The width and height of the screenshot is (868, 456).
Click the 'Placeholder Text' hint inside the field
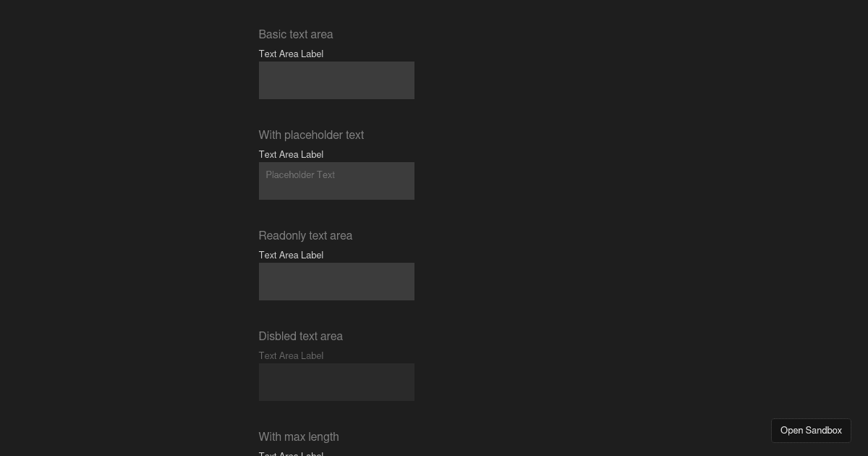300,174
